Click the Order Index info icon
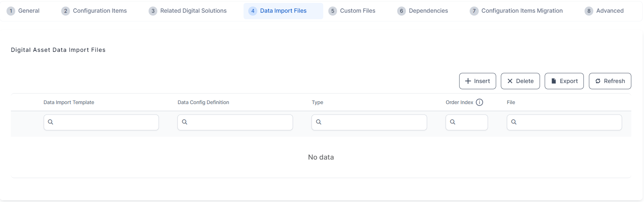The width and height of the screenshot is (644, 202). coord(479,102)
